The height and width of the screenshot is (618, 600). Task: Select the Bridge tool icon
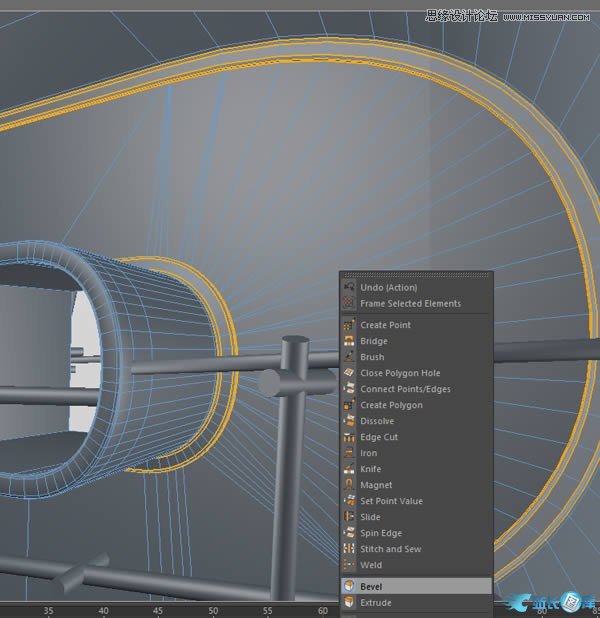349,341
